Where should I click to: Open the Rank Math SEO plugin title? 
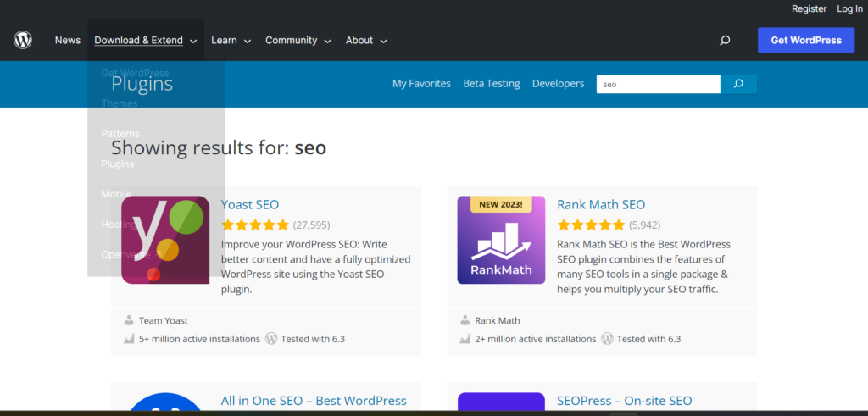coord(601,205)
